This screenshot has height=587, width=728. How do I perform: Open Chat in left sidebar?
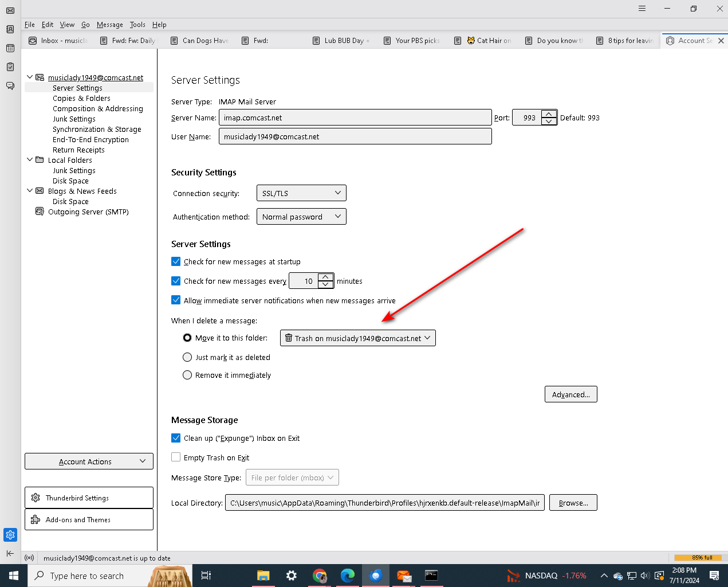[x=10, y=86]
